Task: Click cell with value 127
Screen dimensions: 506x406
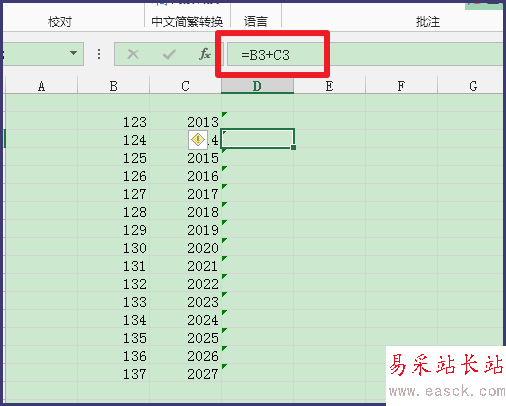Action: (113, 193)
